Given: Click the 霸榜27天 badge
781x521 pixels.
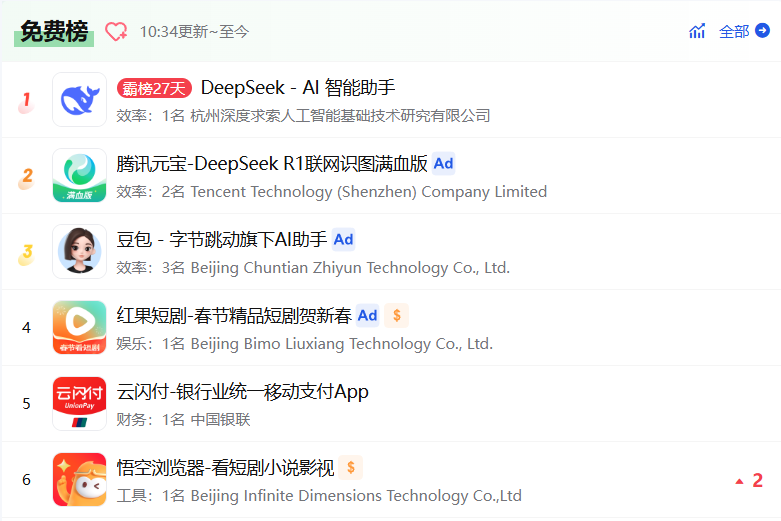Looking at the screenshot, I should click(x=154, y=88).
